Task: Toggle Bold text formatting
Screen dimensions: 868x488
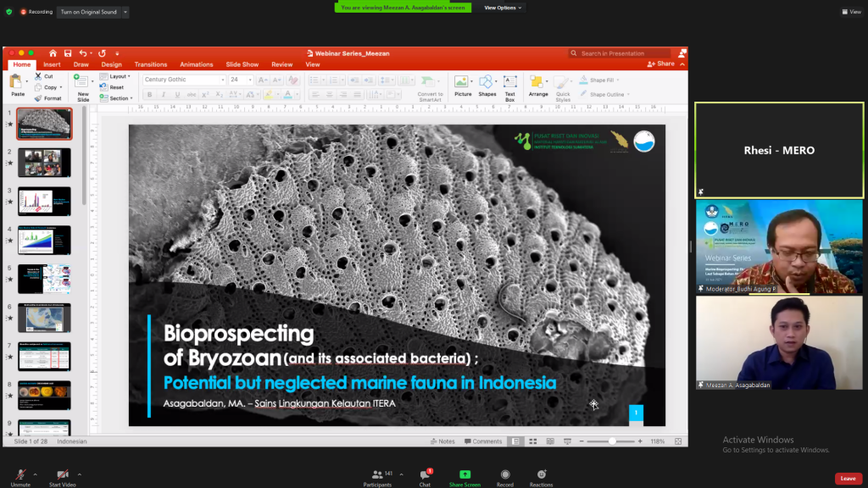Action: pos(149,95)
